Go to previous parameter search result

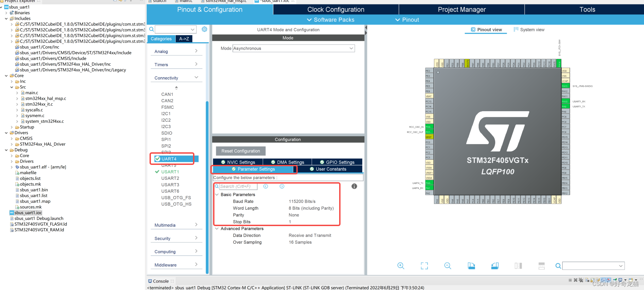click(266, 186)
